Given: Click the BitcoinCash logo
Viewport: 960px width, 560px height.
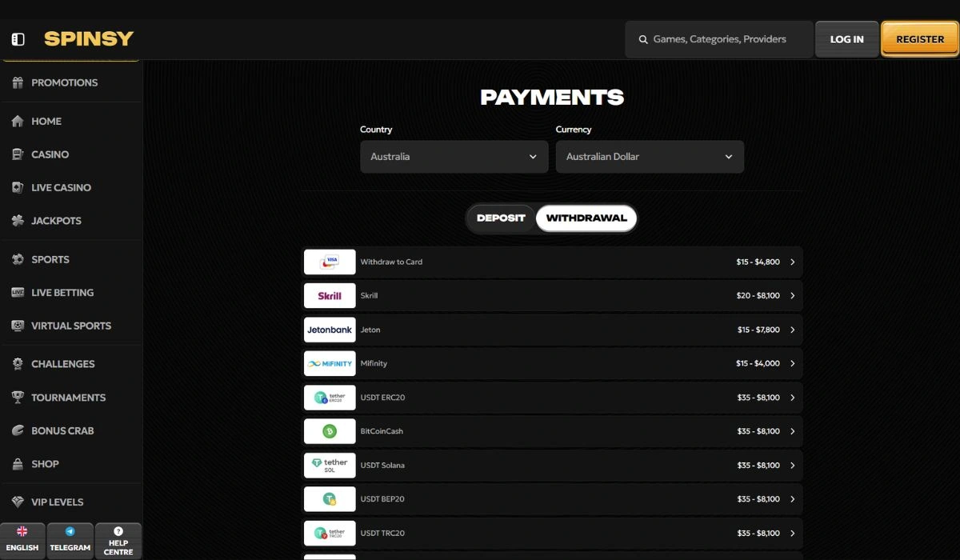Looking at the screenshot, I should [330, 431].
